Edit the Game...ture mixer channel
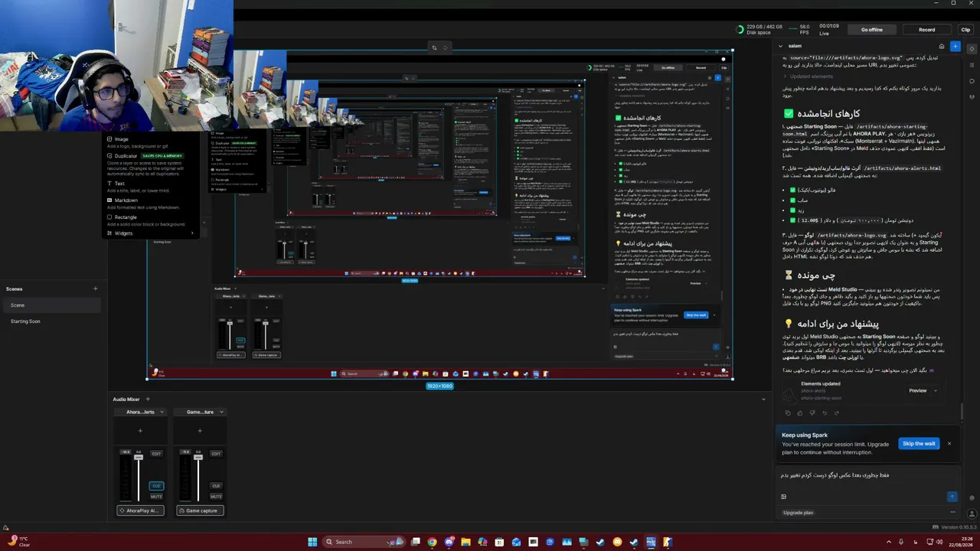The image size is (980, 551). [216, 453]
